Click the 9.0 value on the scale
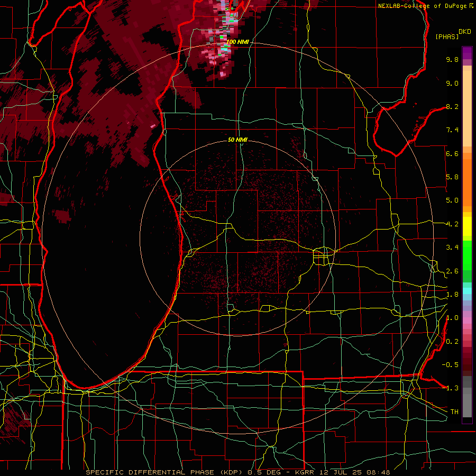The height and width of the screenshot is (476, 476). click(x=452, y=83)
